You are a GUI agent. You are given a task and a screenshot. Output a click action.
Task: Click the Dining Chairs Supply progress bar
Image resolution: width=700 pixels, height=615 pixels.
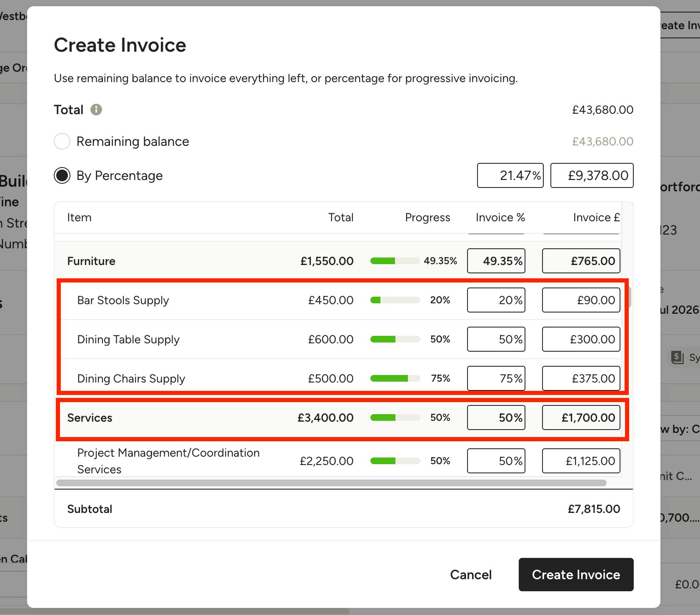coord(395,378)
